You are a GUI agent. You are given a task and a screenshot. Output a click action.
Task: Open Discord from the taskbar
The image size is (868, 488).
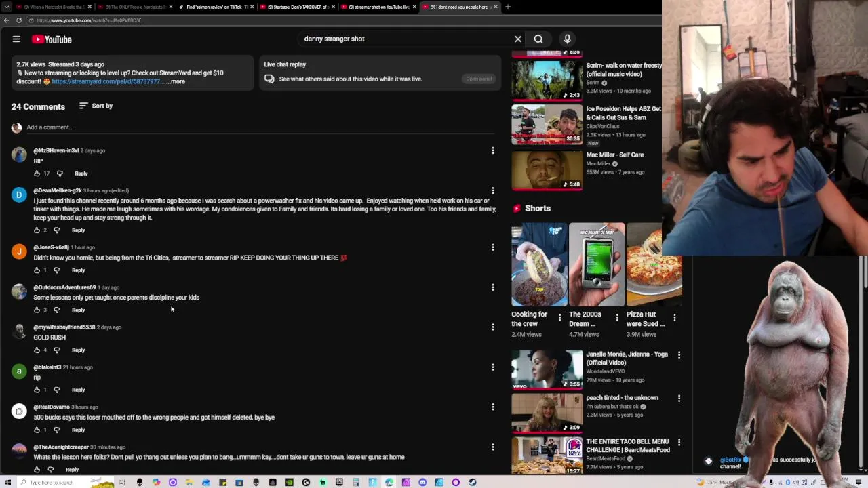pyautogui.click(x=422, y=482)
